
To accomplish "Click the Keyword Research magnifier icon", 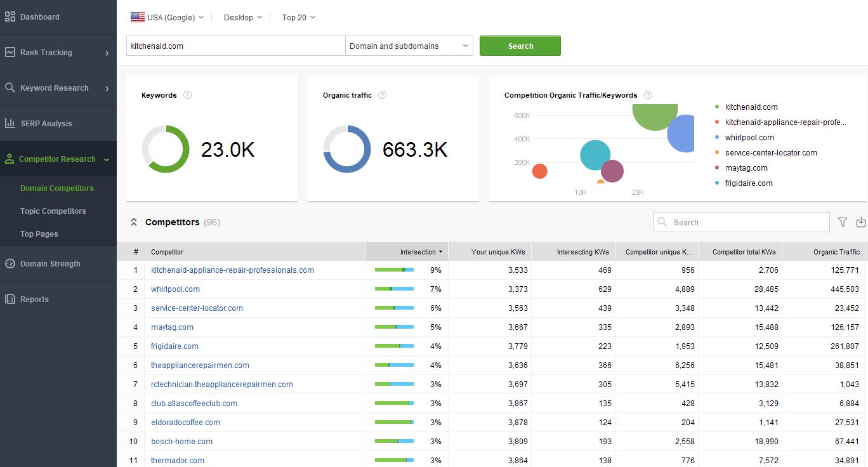I will point(10,88).
